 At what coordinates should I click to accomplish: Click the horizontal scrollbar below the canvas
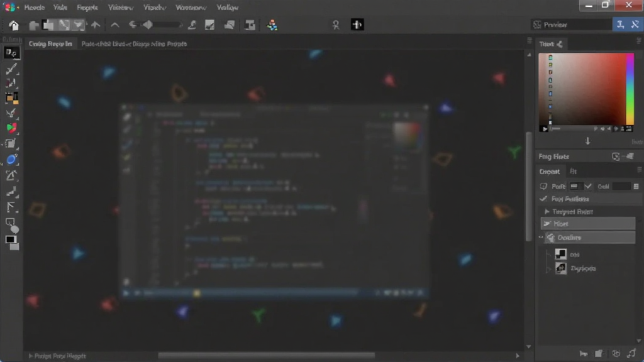pyautogui.click(x=266, y=356)
